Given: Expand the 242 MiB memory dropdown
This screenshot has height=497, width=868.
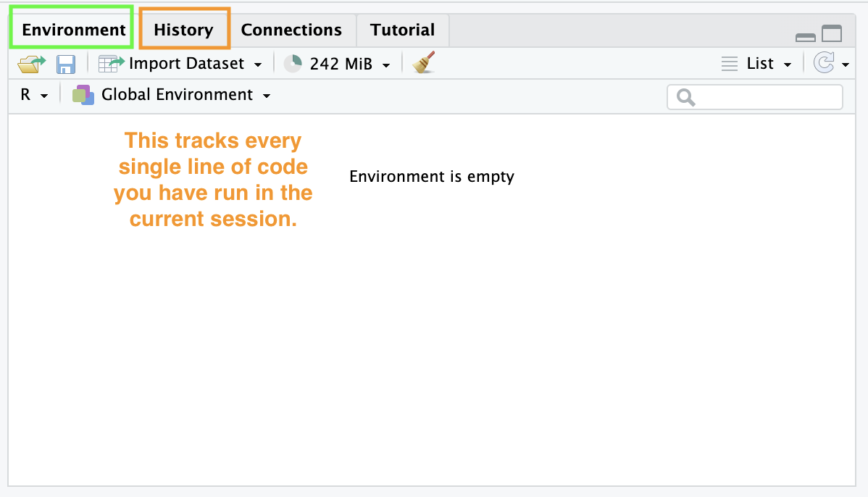Looking at the screenshot, I should click(x=386, y=64).
